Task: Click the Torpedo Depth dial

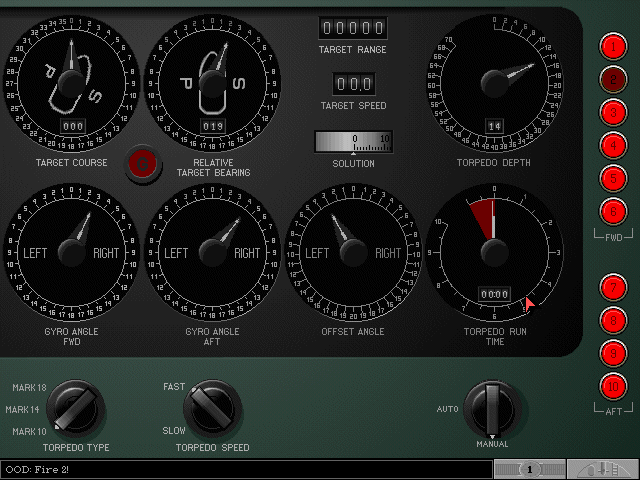Action: pos(494,82)
